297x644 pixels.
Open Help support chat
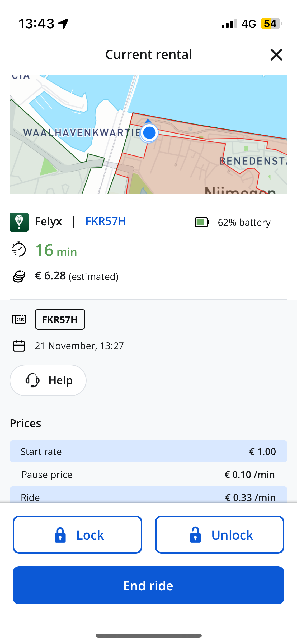[48, 380]
